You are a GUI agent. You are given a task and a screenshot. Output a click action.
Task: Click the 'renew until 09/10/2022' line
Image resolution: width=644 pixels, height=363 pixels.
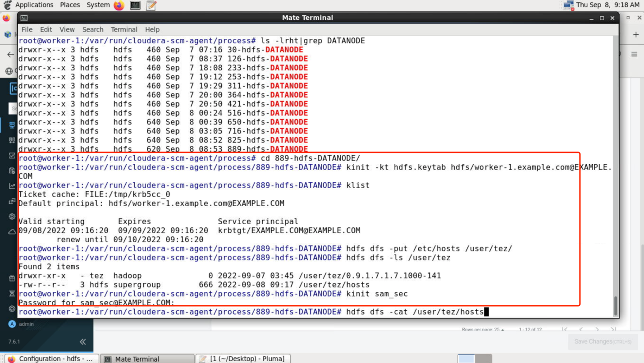coord(130,239)
